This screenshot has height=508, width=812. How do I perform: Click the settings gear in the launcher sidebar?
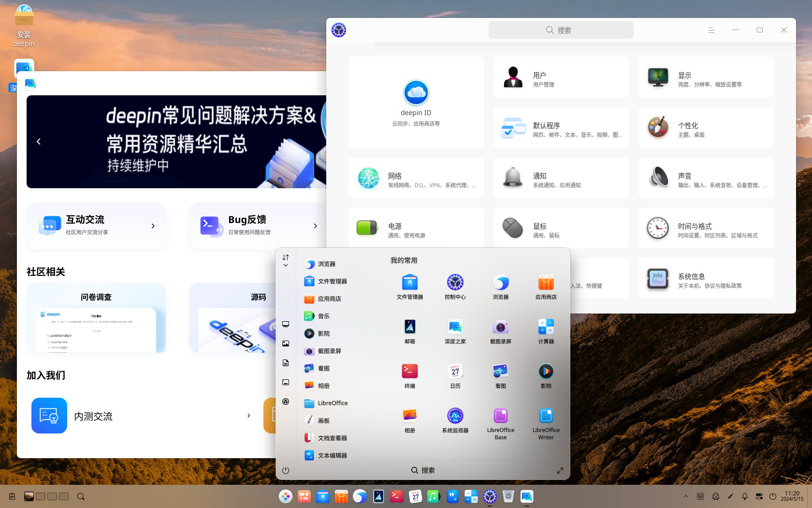pyautogui.click(x=286, y=402)
